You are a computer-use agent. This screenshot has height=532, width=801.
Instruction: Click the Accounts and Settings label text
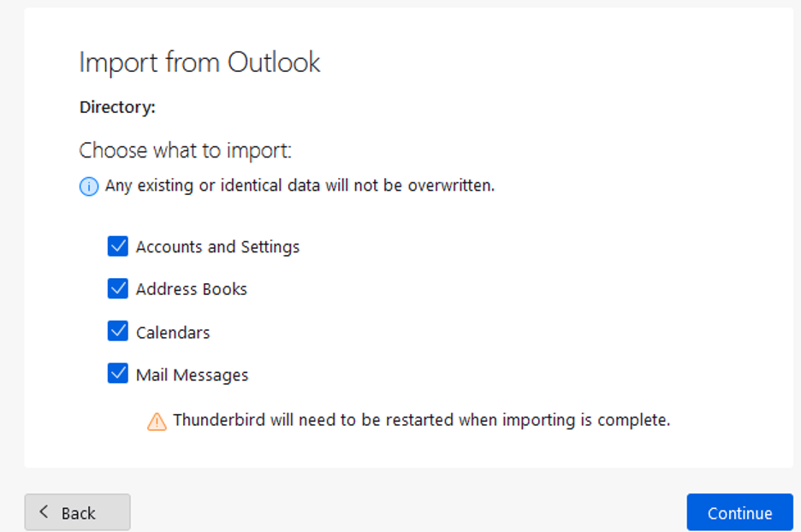coord(217,247)
